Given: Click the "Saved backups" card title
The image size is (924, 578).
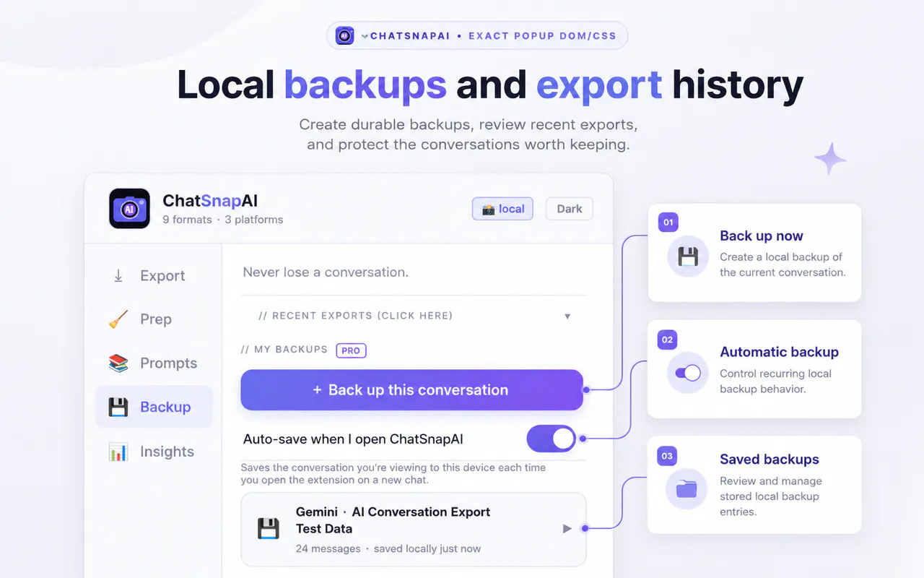Looking at the screenshot, I should coord(770,460).
